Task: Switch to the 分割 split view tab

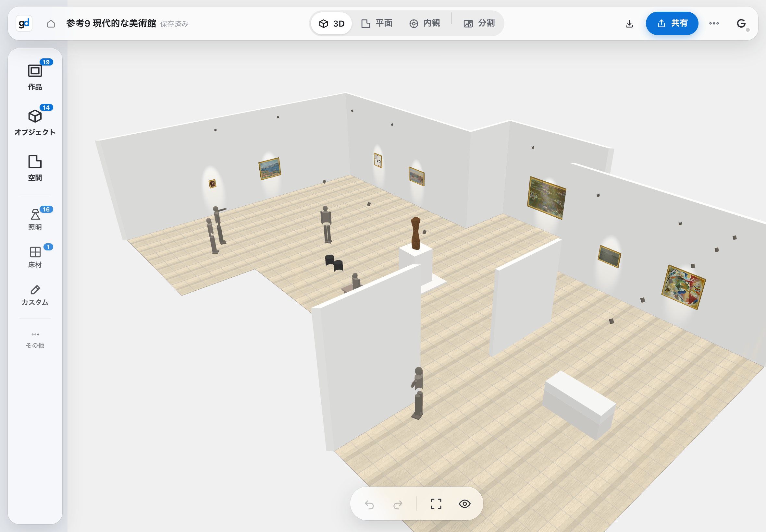Action: pyautogui.click(x=479, y=23)
